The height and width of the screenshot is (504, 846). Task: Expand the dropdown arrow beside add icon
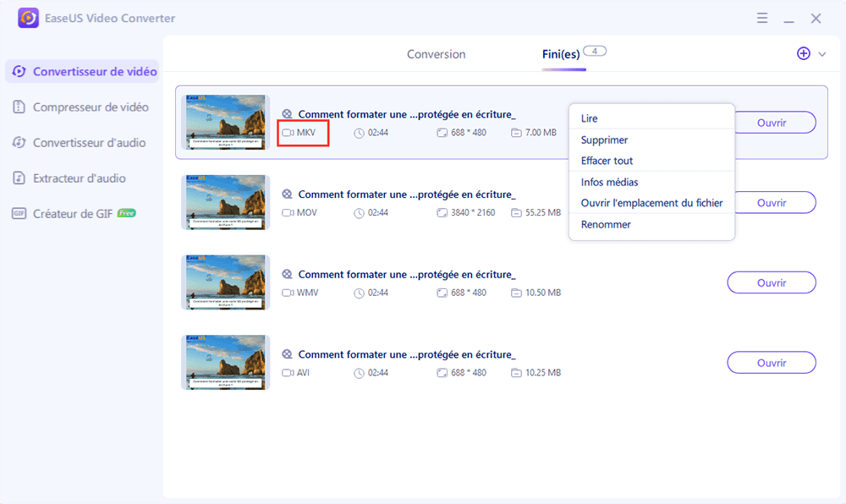click(822, 54)
